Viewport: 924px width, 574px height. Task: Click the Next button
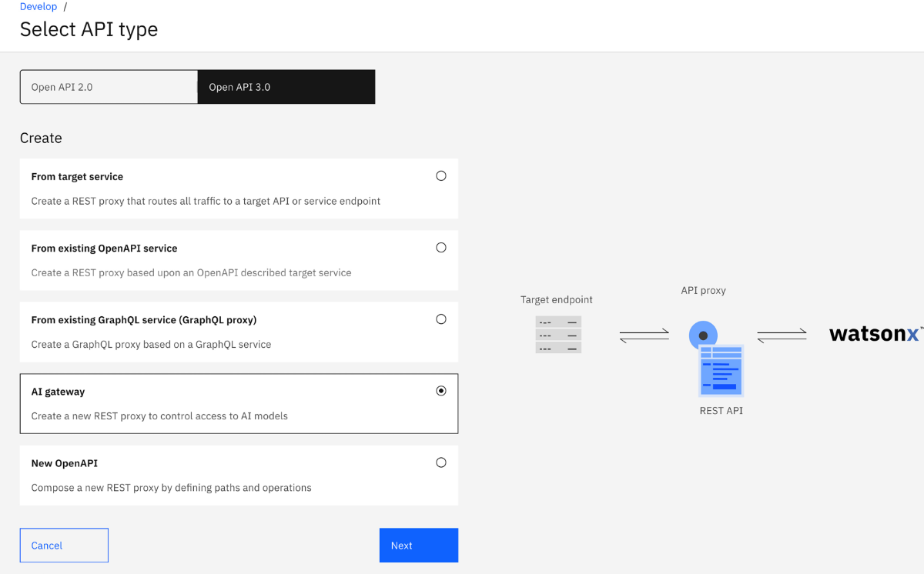[419, 546]
